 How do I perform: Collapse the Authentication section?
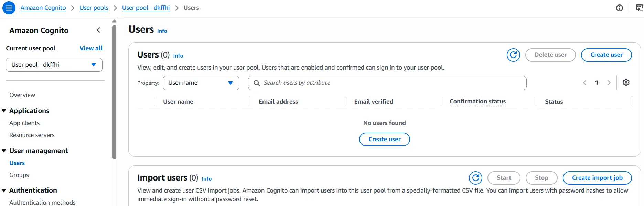[x=4, y=190]
